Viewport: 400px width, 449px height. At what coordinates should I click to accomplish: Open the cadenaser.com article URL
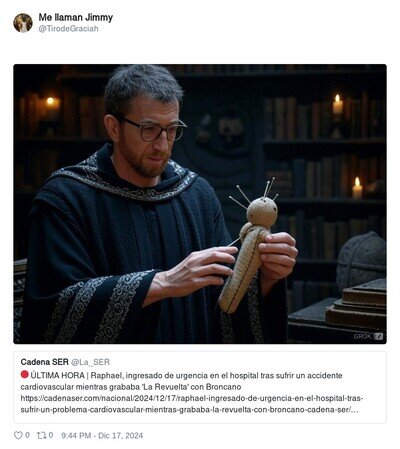click(192, 404)
